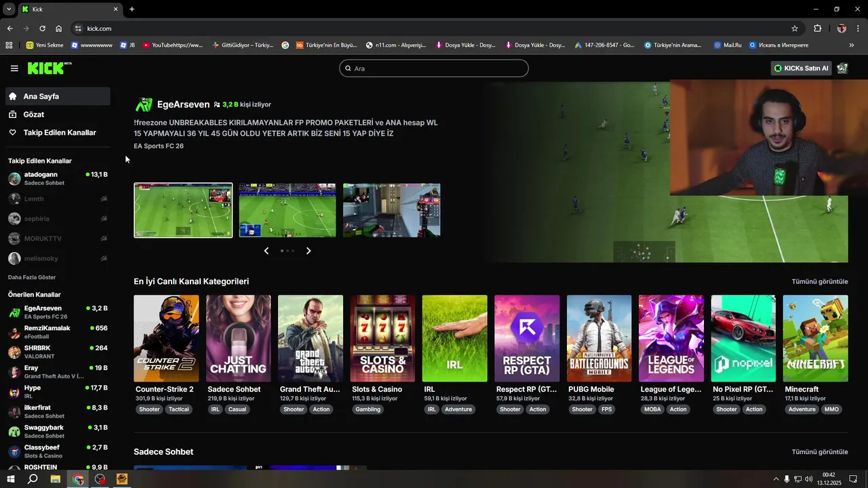Click the KICK logo
Image resolution: width=868 pixels, height=488 pixels.
(49, 68)
